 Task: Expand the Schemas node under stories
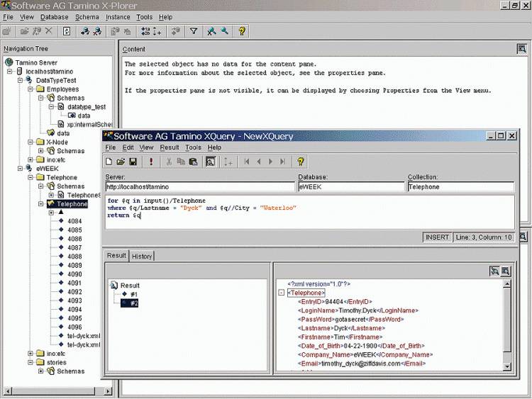pos(41,371)
